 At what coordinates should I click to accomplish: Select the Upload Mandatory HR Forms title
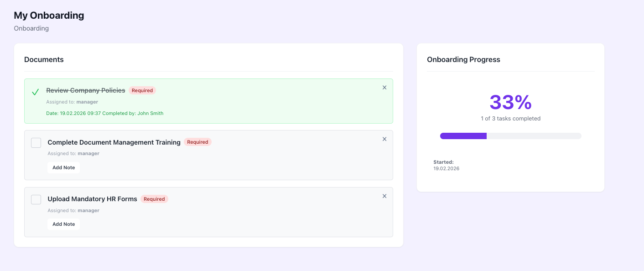click(92, 199)
